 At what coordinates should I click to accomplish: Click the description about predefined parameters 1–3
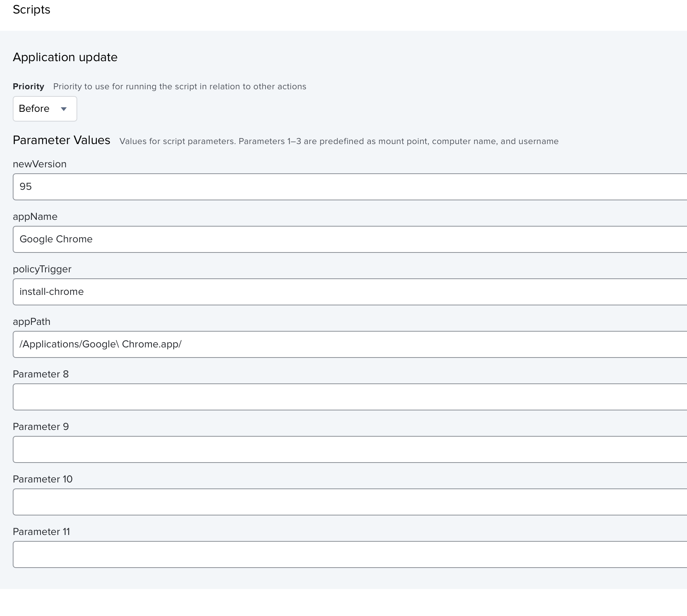(339, 141)
